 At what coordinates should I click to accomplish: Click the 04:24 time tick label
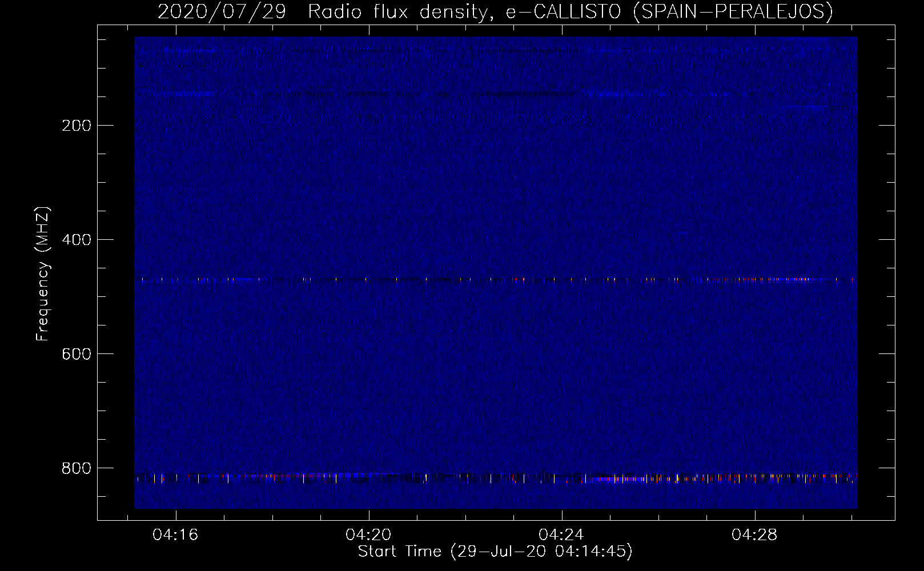tap(561, 534)
